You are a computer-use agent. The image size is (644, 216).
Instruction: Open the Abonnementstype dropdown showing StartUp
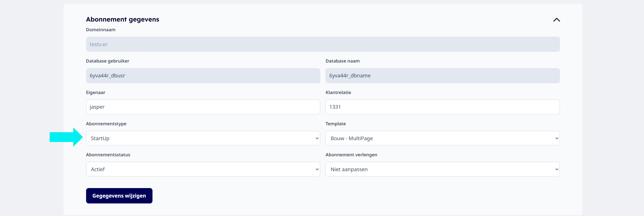pos(203,138)
